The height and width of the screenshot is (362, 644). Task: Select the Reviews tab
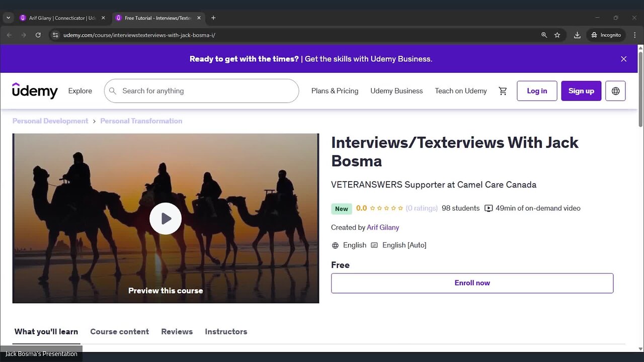point(177,332)
